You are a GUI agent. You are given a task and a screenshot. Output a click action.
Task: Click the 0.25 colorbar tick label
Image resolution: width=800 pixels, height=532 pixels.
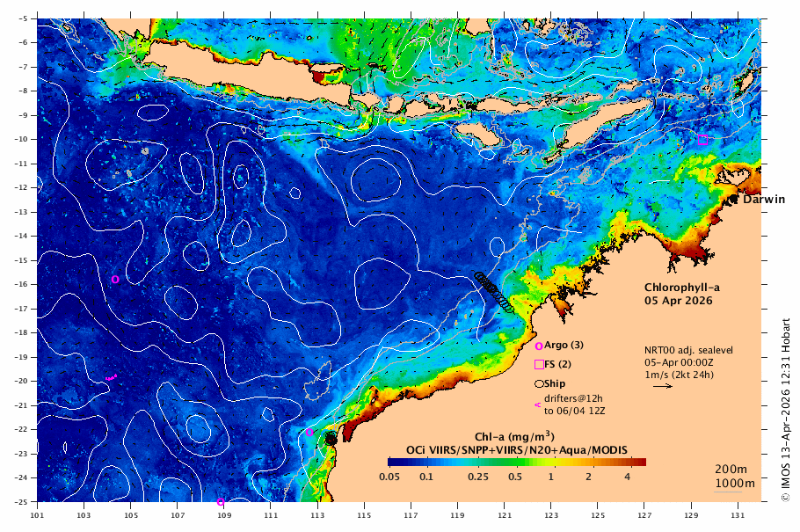(478, 477)
